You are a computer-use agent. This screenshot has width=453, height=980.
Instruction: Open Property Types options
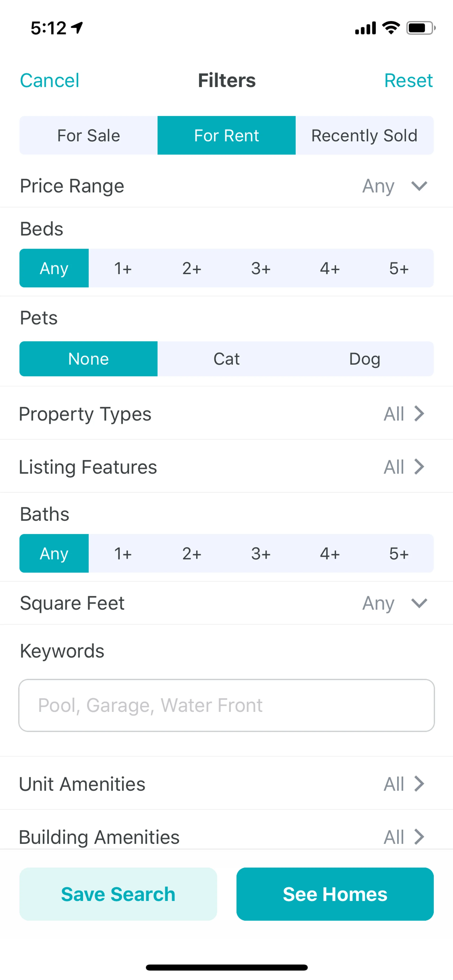click(x=419, y=414)
